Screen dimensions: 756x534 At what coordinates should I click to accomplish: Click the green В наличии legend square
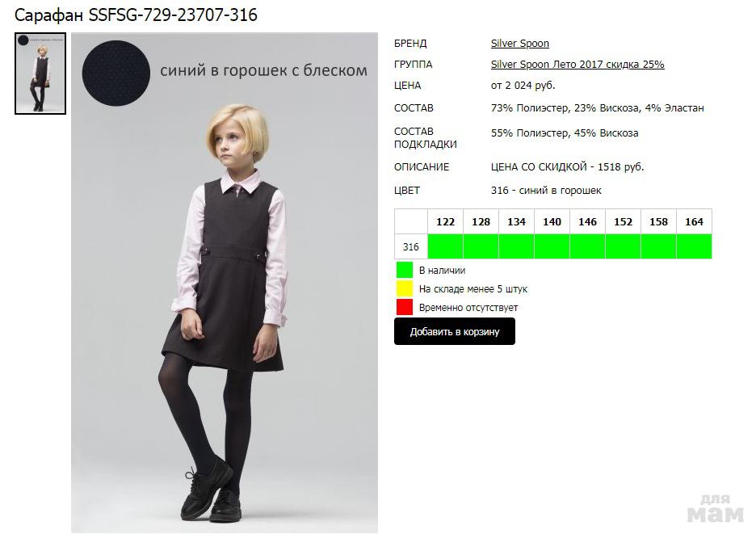tap(405, 270)
